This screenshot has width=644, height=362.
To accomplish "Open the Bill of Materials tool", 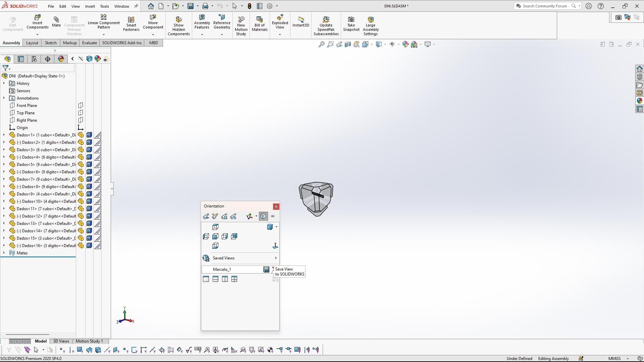I will coord(260,23).
